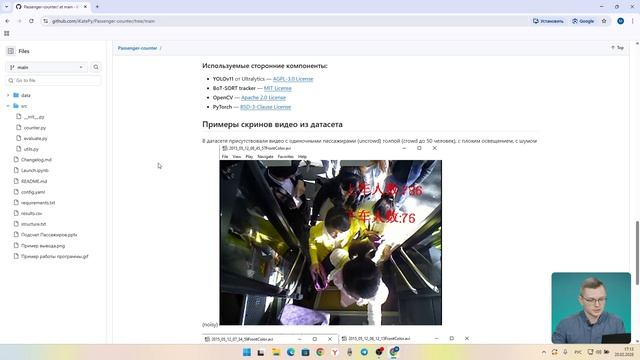This screenshot has width=640, height=360.
Task: Click the Google button in address bar
Action: pos(583,21)
